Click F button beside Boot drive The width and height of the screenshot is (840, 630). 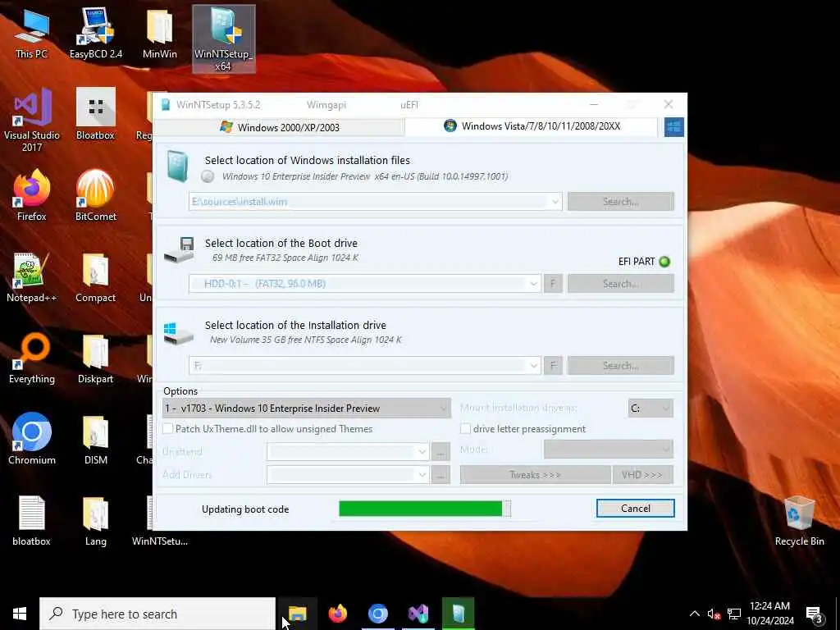(x=553, y=283)
